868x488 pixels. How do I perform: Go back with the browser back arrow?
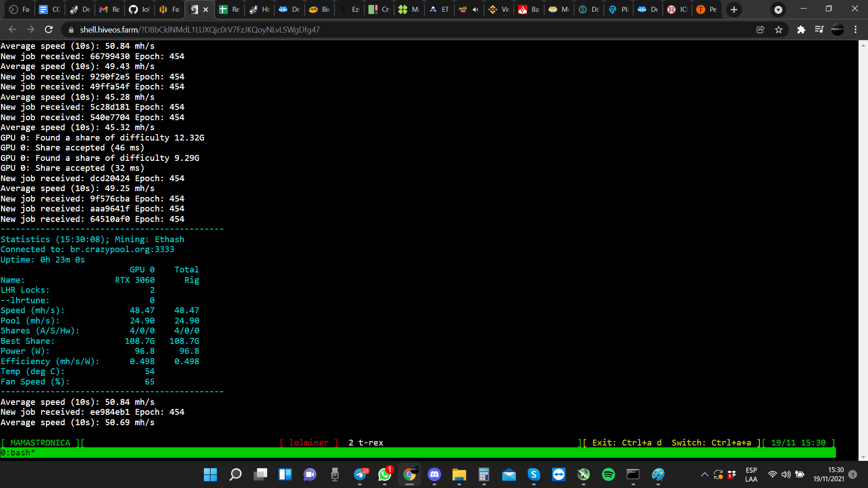click(12, 30)
